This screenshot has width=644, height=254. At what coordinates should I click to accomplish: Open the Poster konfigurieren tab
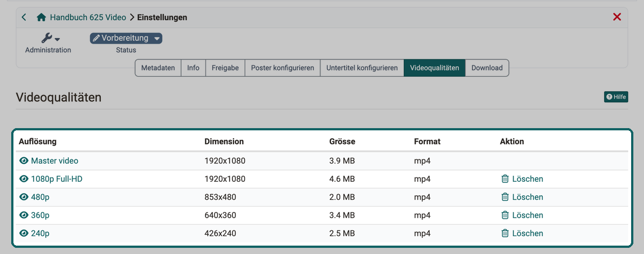click(x=283, y=68)
